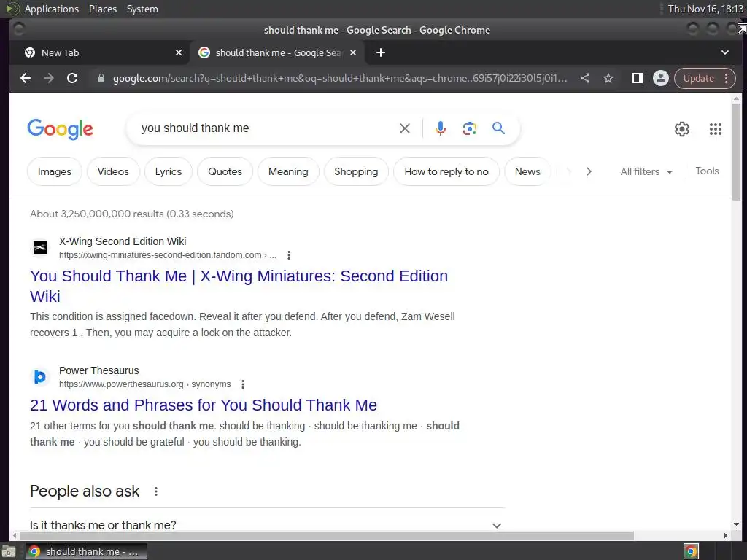Image resolution: width=747 pixels, height=560 pixels.
Task: Open the Places menu
Action: [x=103, y=9]
